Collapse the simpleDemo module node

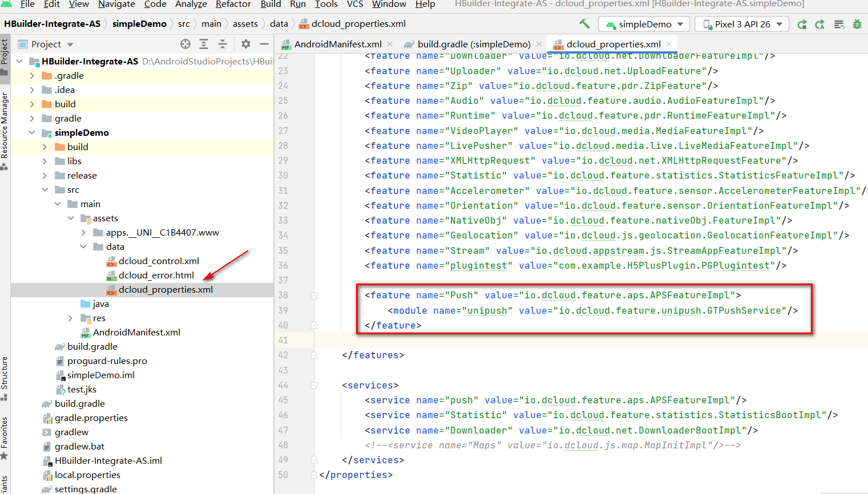pyautogui.click(x=32, y=132)
